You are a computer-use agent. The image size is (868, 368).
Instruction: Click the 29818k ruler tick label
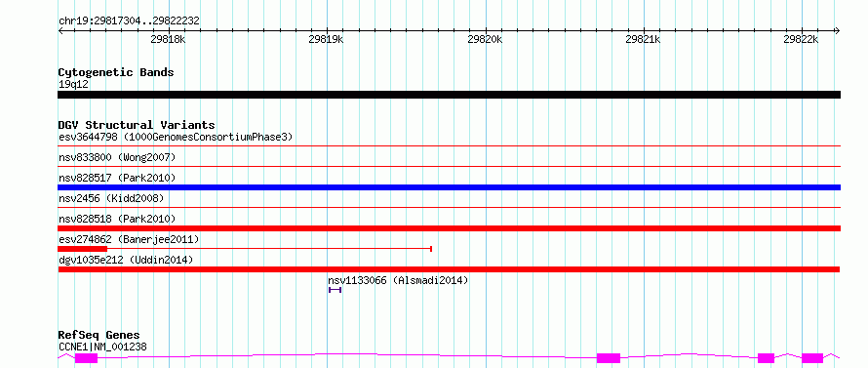[x=168, y=39]
